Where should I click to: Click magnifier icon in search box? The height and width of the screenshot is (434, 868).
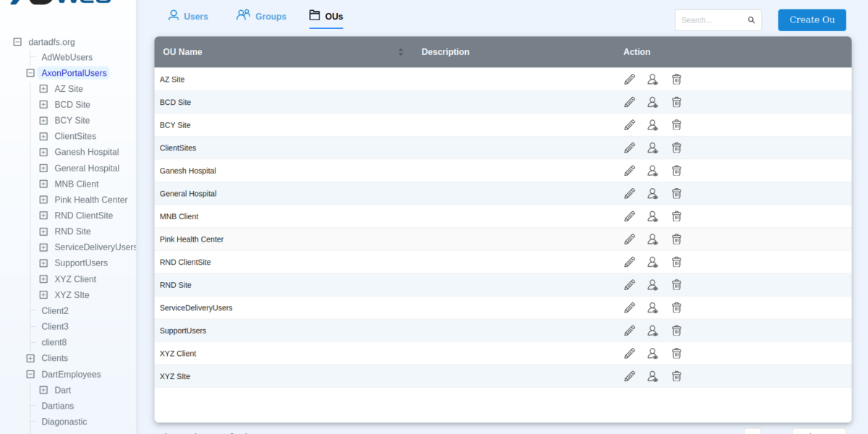752,20
